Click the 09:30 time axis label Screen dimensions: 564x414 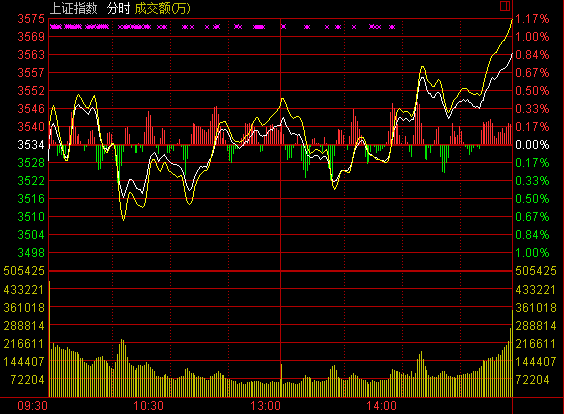pos(32,406)
